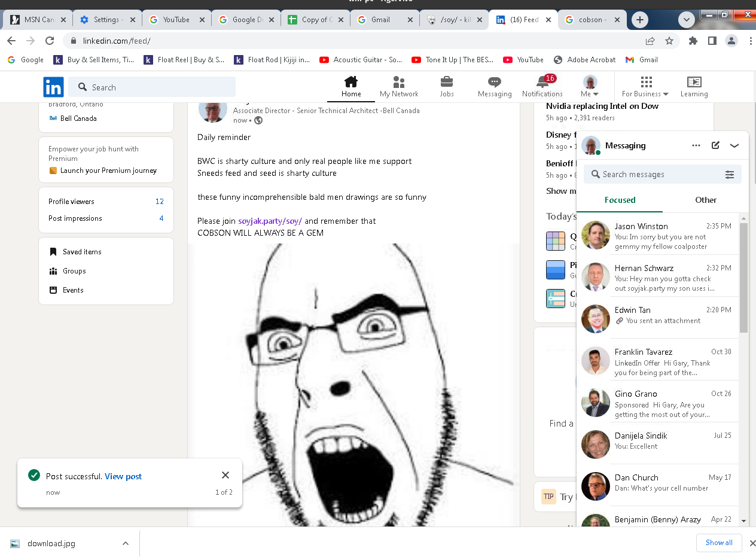756x560 pixels.
Task: Collapse the Messaging panel chevron
Action: [734, 145]
